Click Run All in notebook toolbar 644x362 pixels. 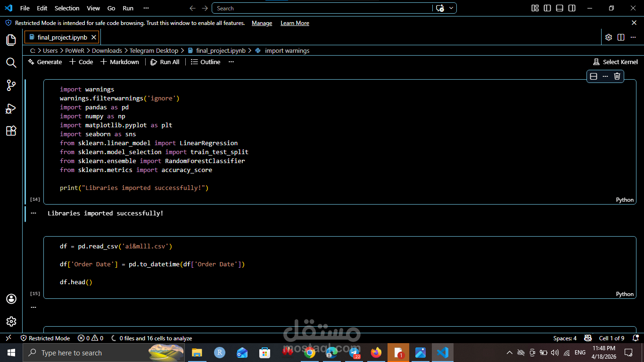point(165,62)
